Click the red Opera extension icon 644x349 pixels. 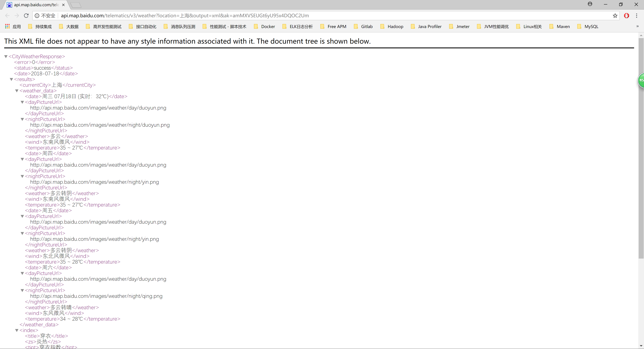[x=626, y=15]
